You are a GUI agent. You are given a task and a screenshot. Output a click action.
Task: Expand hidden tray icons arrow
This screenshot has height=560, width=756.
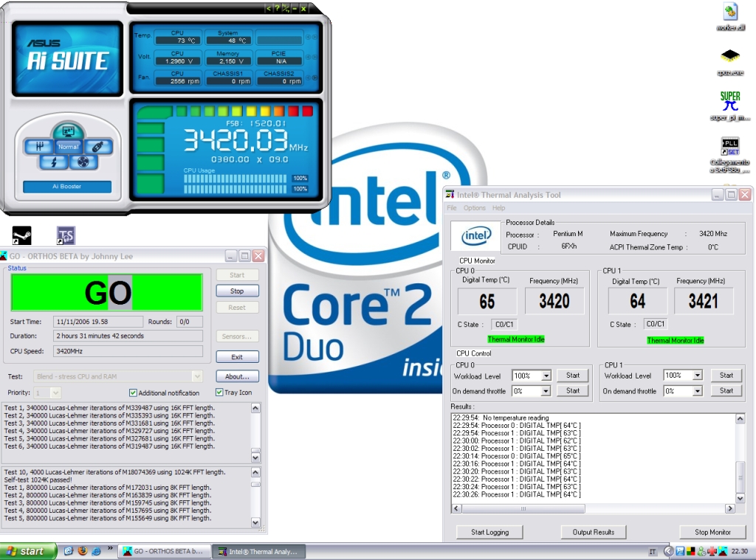(668, 551)
